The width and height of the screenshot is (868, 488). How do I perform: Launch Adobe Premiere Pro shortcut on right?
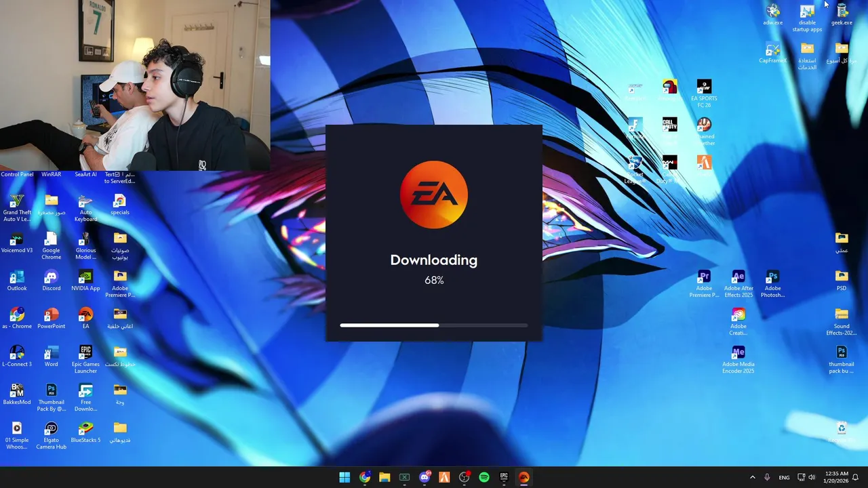pyautogui.click(x=704, y=283)
